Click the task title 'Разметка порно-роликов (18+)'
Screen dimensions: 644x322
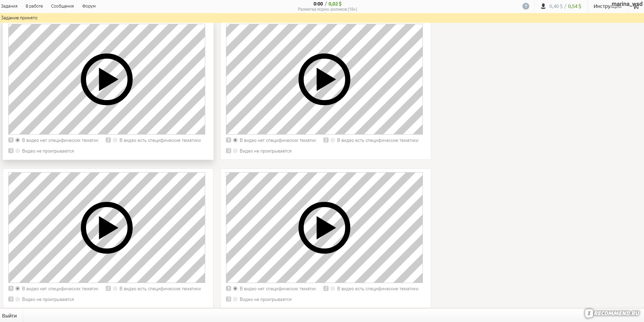tap(328, 9)
